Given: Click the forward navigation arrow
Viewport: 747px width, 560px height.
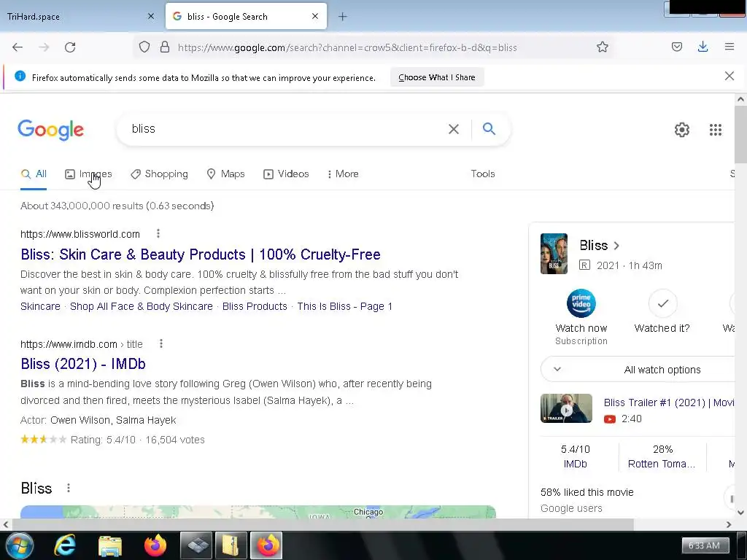Looking at the screenshot, I should click(44, 47).
